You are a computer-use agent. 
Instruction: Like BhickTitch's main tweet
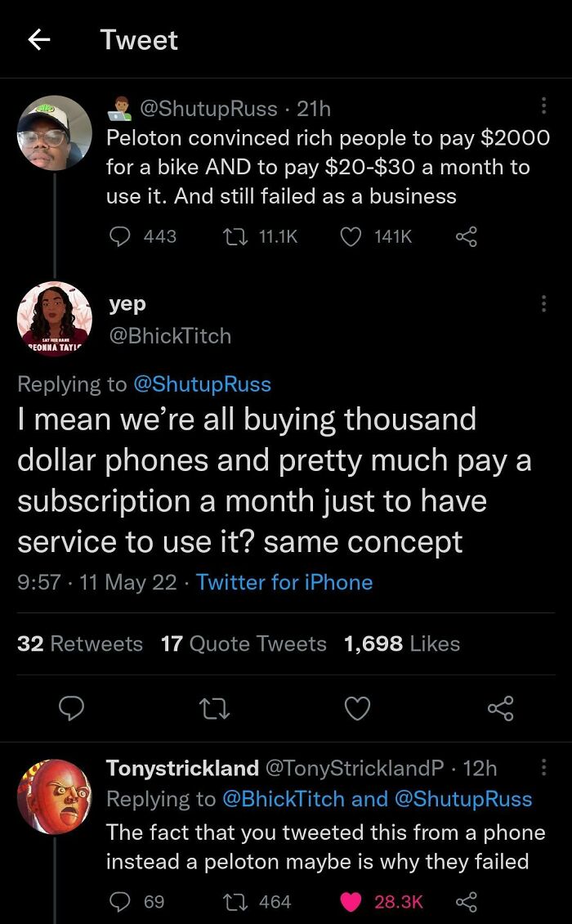[356, 708]
